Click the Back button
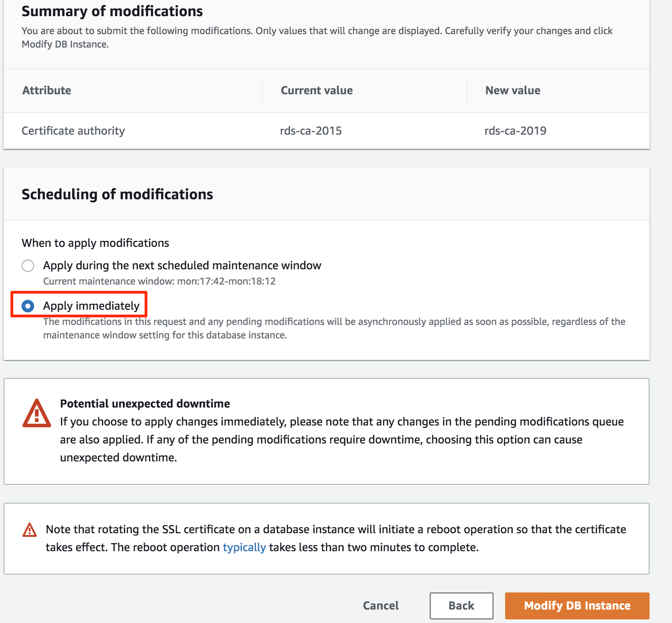 pyautogui.click(x=461, y=605)
